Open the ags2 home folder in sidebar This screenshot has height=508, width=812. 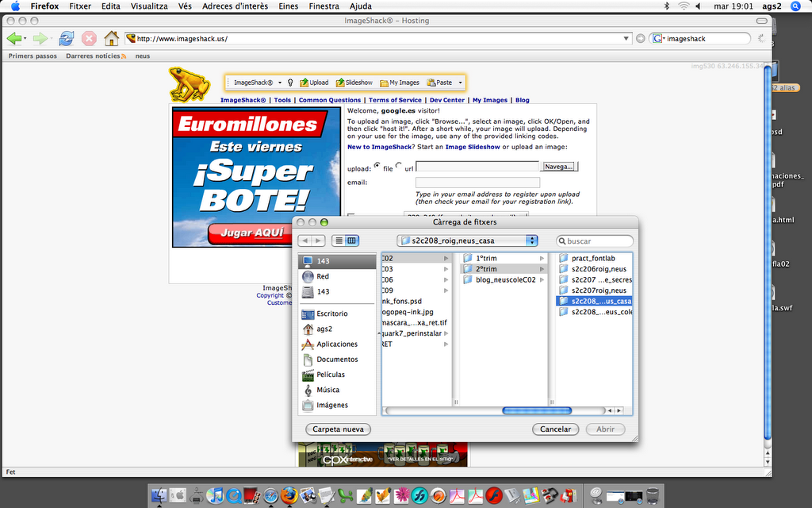337,329
